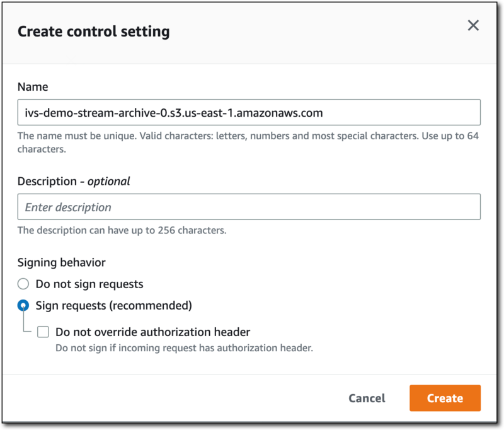Dismiss the Create control setting dialog
Viewport: 504px width, 430px height.
(x=474, y=26)
